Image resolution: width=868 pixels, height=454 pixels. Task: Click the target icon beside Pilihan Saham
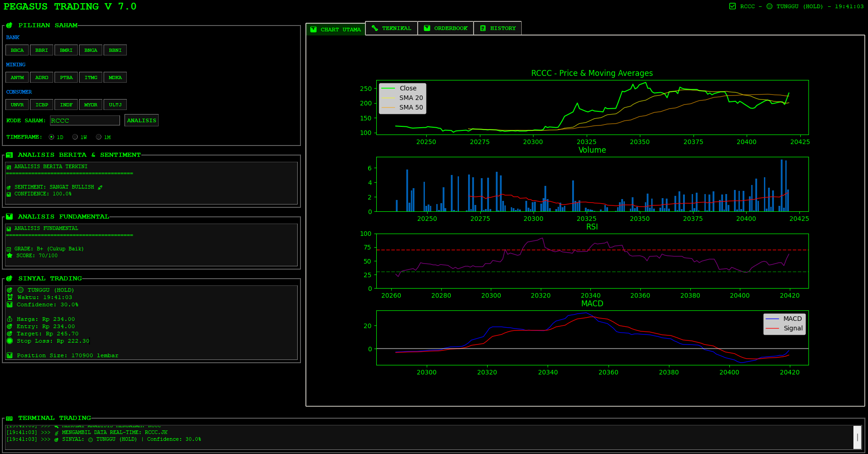[9, 25]
